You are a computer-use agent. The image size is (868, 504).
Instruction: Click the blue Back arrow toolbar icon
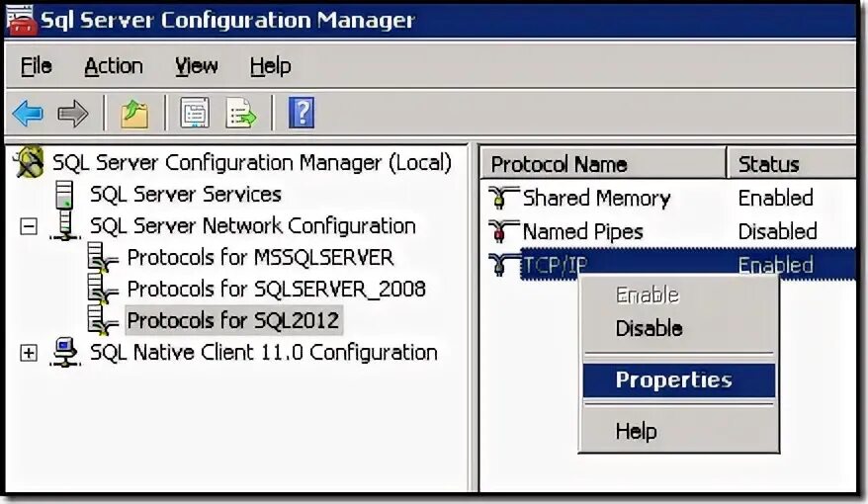pos(27,114)
